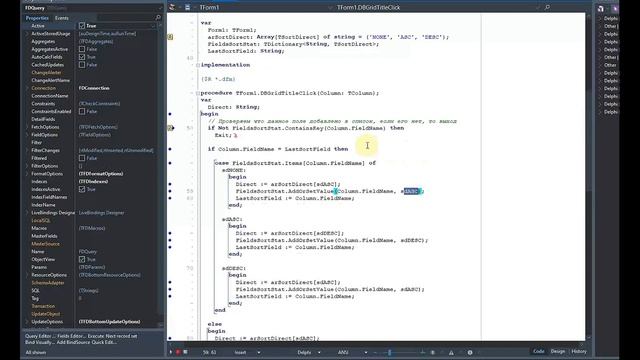The height and width of the screenshot is (360, 640).
Task: Select the Name property value FDQuery
Action: tap(88, 252)
